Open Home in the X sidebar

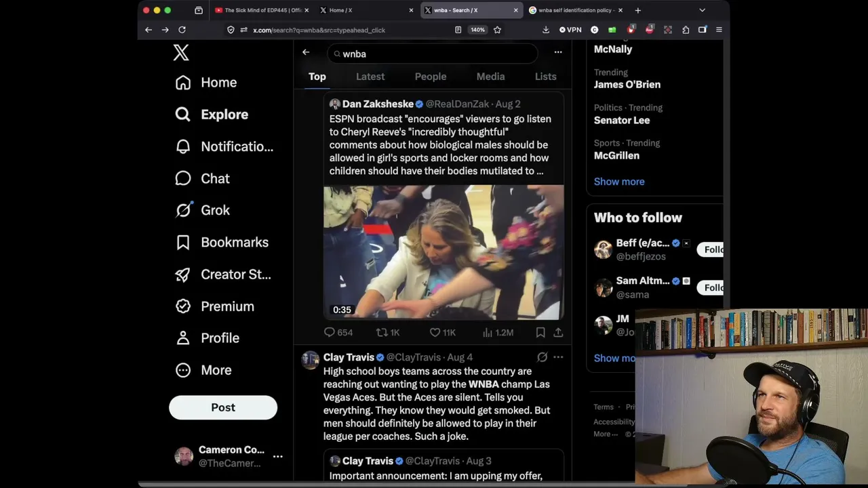pos(206,83)
